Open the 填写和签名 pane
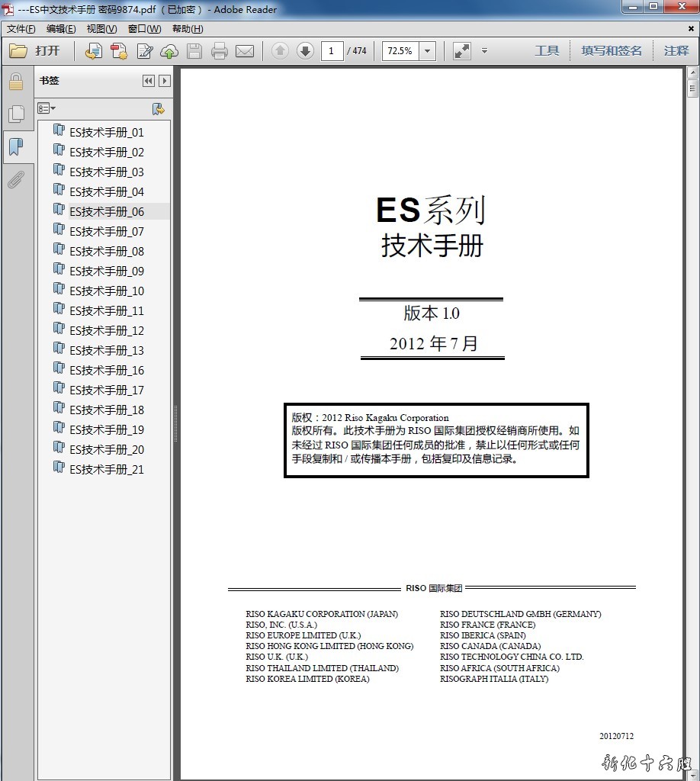This screenshot has width=700, height=781. pos(612,51)
